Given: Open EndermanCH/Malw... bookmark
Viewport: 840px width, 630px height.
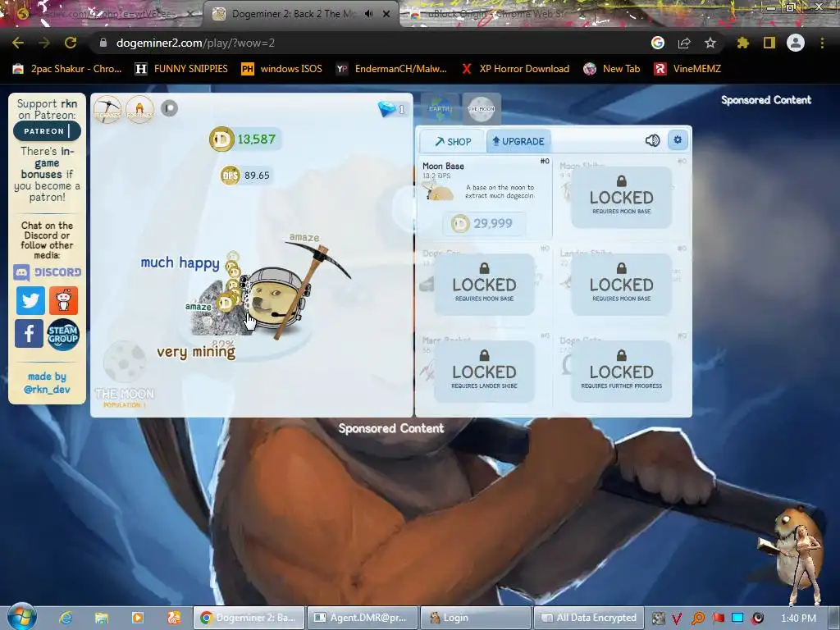Looking at the screenshot, I should click(391, 69).
